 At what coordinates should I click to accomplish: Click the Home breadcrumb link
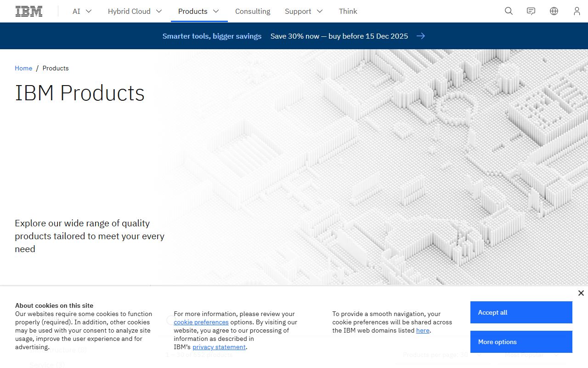pyautogui.click(x=23, y=68)
